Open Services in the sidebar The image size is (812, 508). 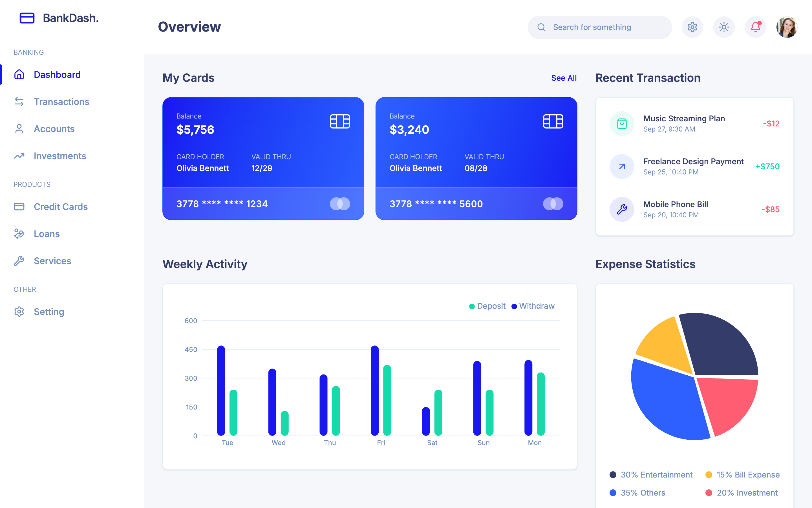pos(72,261)
